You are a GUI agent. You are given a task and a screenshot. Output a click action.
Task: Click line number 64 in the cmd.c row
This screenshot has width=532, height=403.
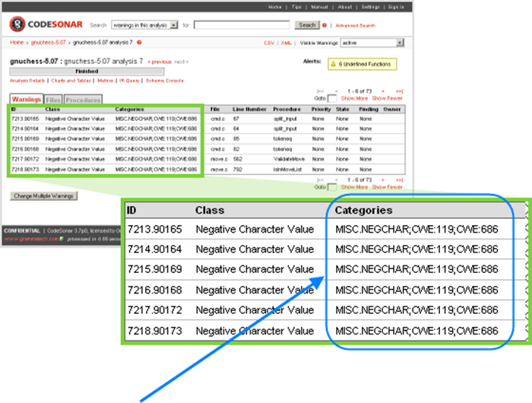tap(236, 129)
